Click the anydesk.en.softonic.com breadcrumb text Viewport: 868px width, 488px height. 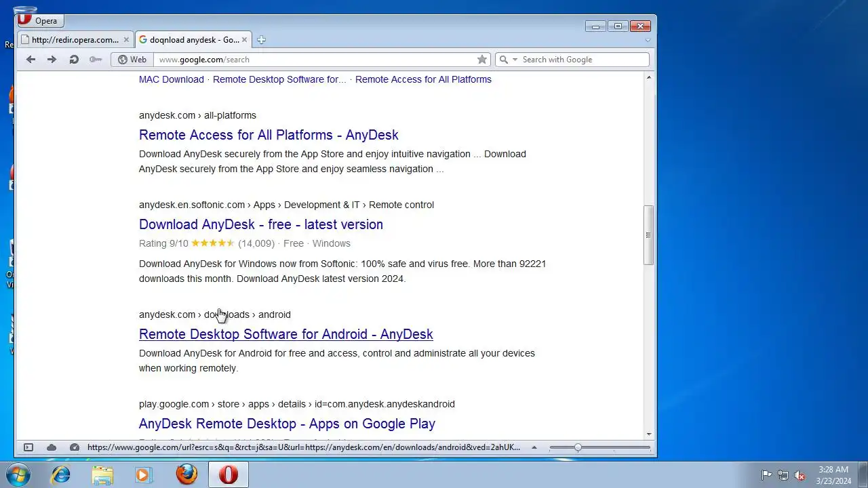[192, 205]
